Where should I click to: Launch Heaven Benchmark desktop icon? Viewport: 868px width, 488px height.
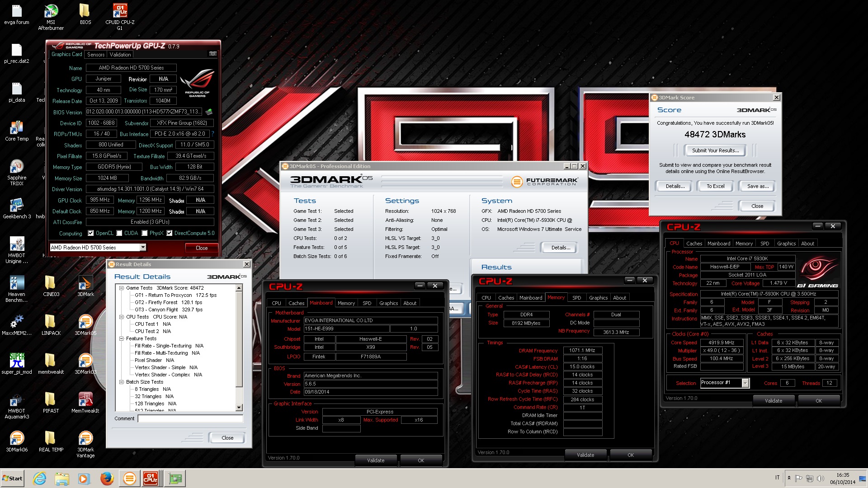coord(17,289)
